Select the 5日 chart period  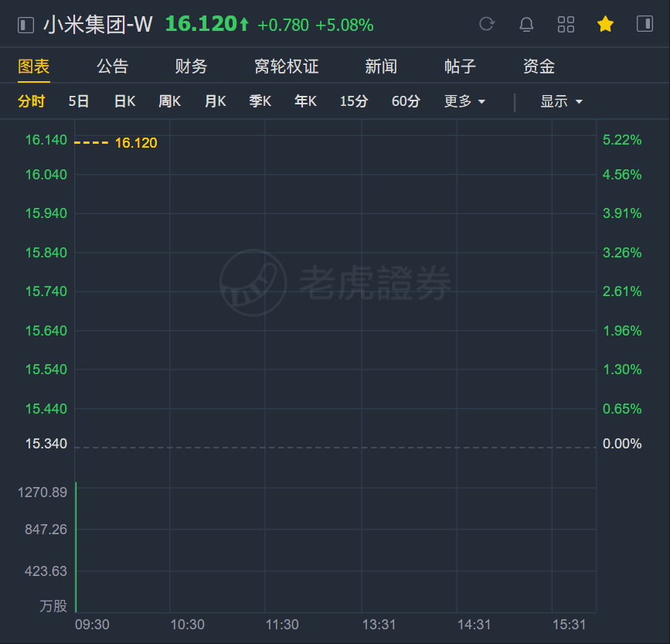point(79,101)
